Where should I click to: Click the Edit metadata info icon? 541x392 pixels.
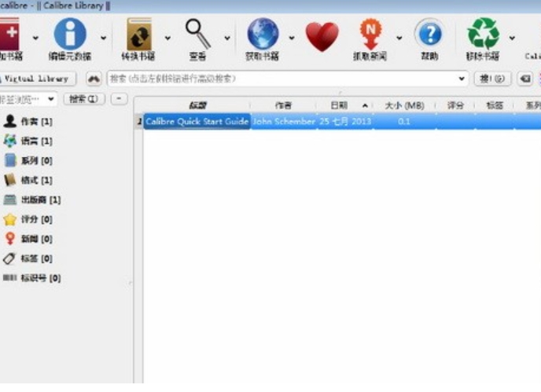[x=70, y=34]
